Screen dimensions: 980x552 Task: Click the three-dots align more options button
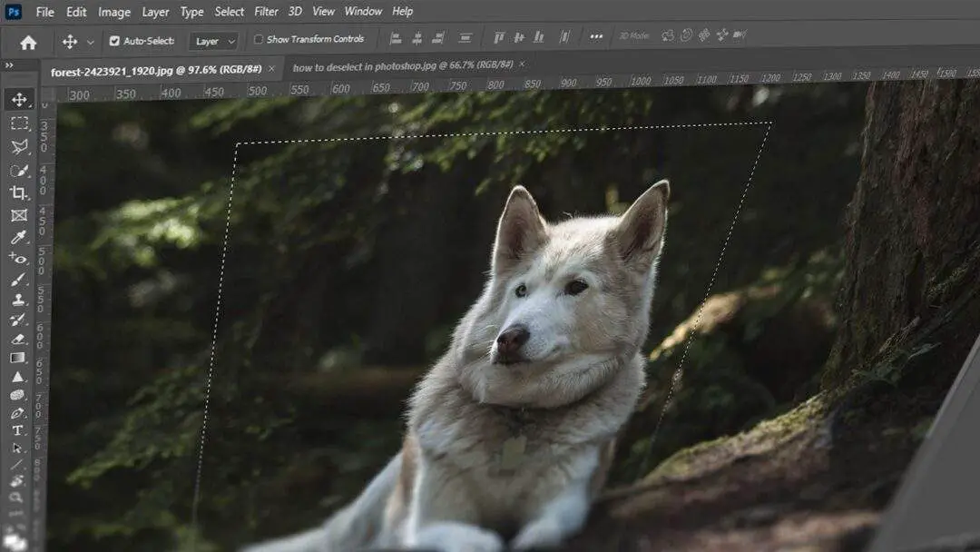click(596, 37)
